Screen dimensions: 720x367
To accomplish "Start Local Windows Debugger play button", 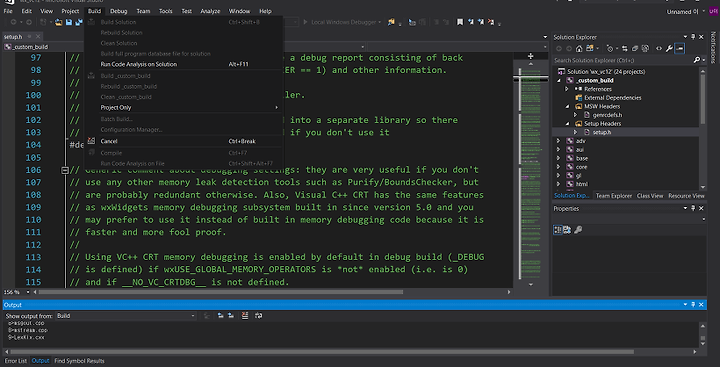I will [305, 22].
